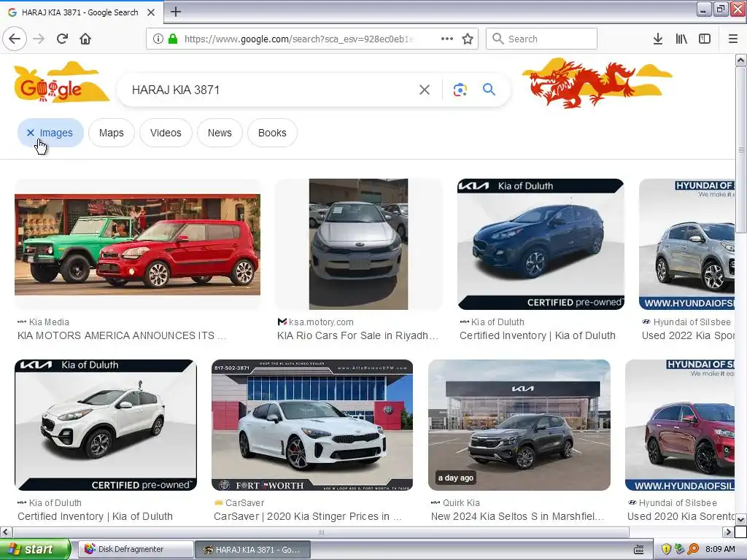The image size is (747, 560).
Task: Switch to Videos results
Action: 166,133
